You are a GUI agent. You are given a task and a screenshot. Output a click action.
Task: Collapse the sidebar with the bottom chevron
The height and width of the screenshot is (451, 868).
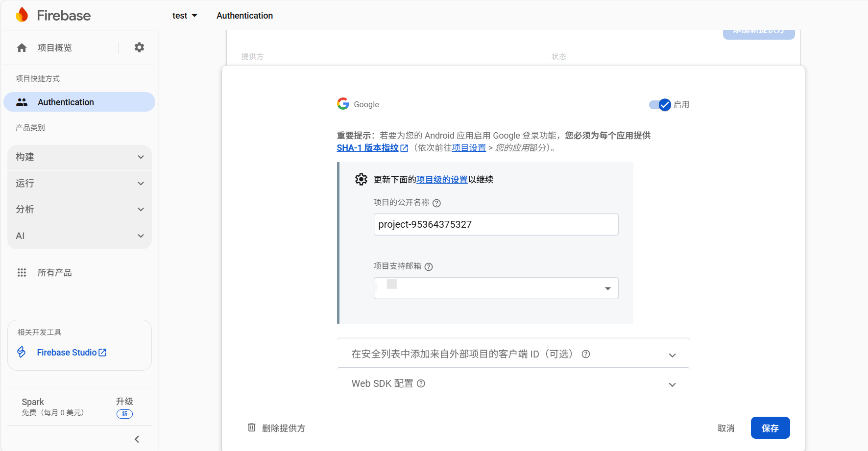coord(137,439)
